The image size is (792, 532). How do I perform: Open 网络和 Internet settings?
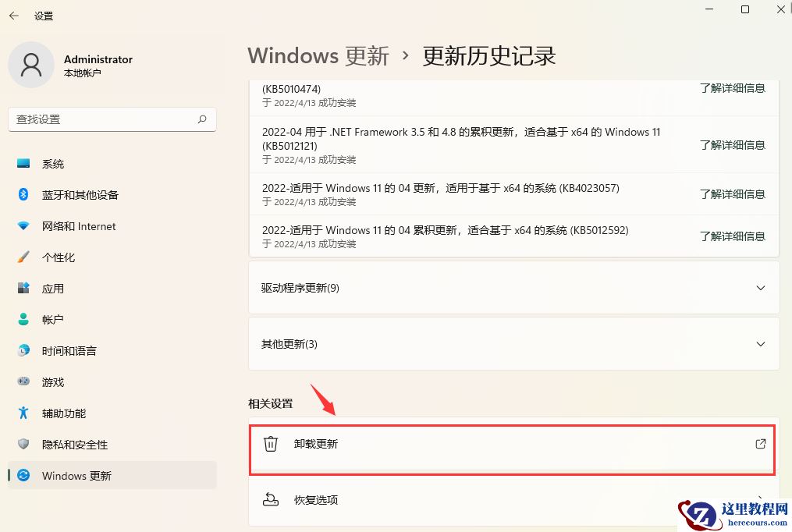point(79,225)
